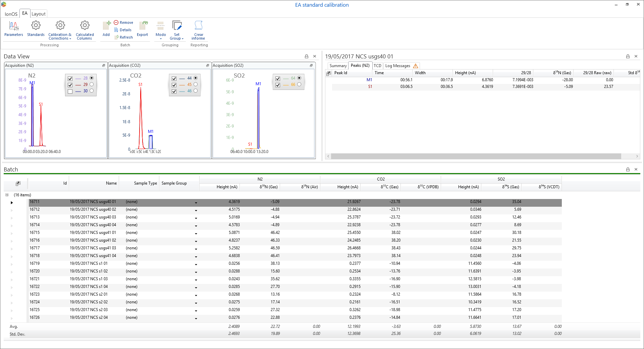644x349 pixels.
Task: Open the TCD tab
Action: click(x=377, y=66)
